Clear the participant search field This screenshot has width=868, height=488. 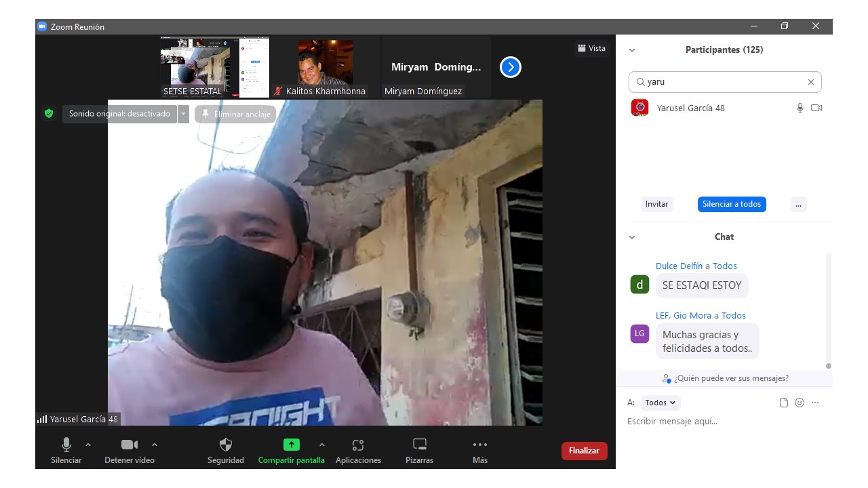(810, 82)
